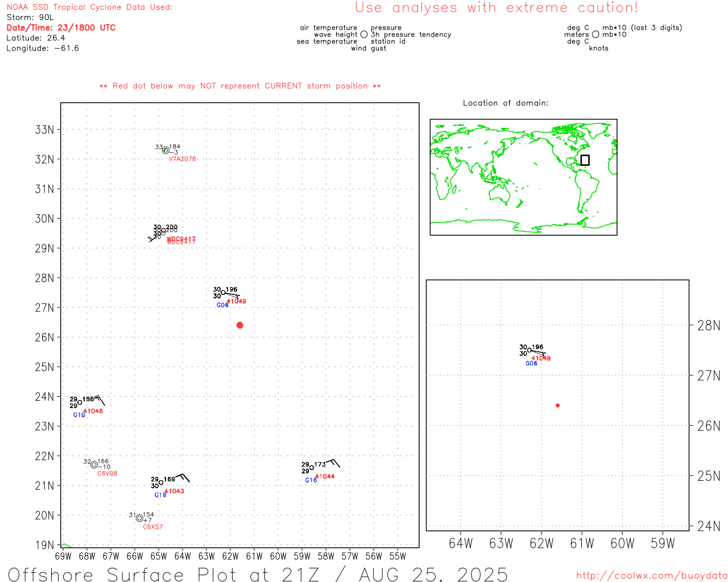Click blue gust label G10 under 41046
This screenshot has height=582, width=728.
(79, 415)
